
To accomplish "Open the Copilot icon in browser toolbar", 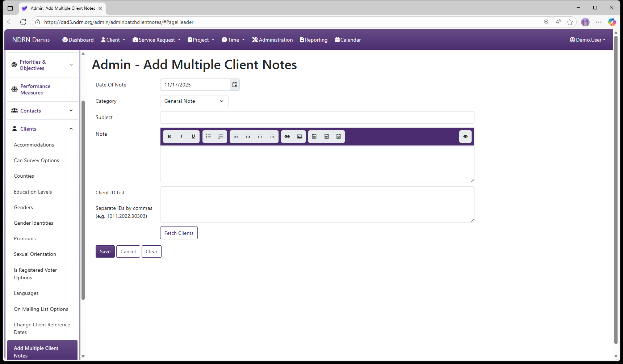I will [612, 22].
